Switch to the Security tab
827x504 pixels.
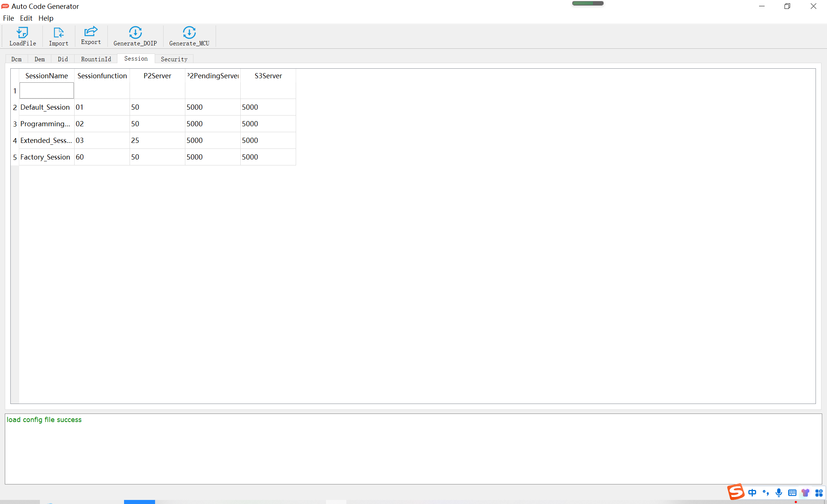tap(174, 58)
